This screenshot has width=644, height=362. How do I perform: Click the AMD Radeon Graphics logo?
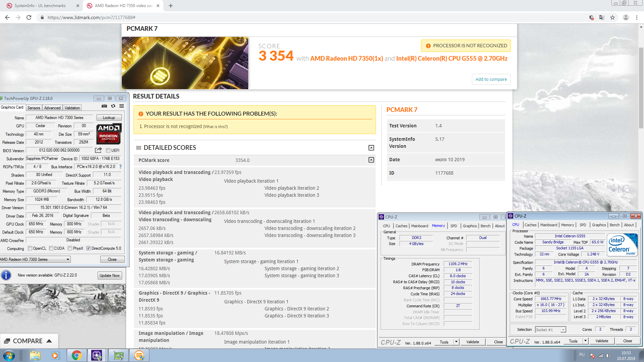pyautogui.click(x=109, y=134)
